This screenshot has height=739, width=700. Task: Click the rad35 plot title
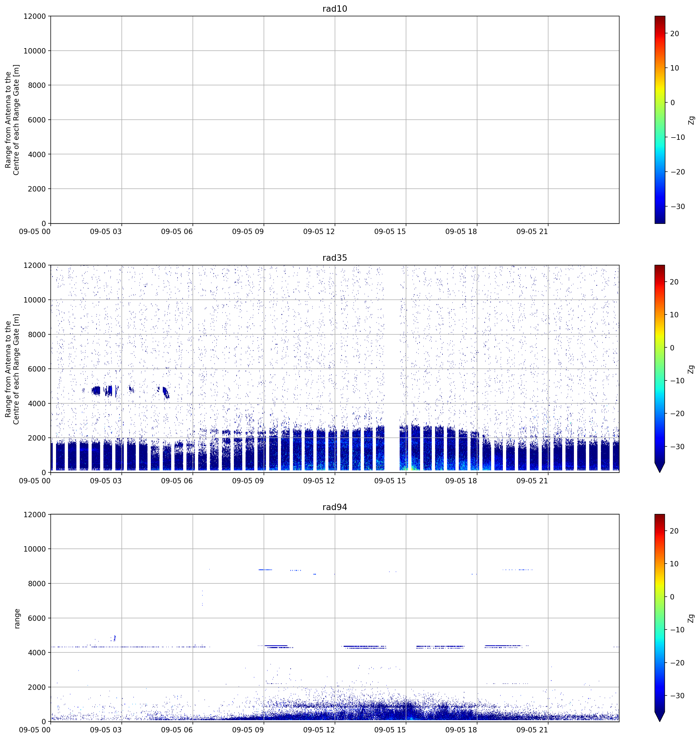(335, 258)
